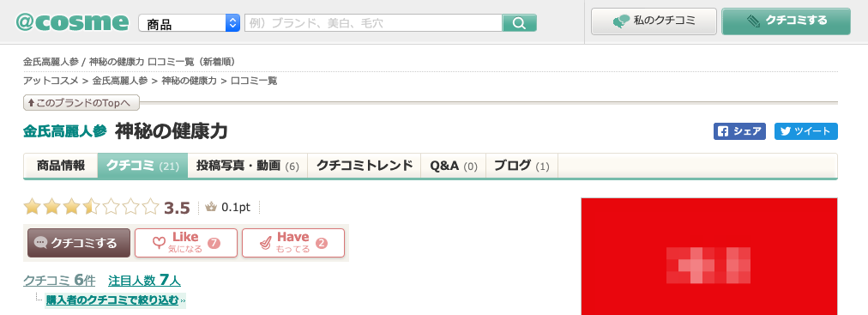Click the magnifying glass search button
Image resolution: width=868 pixels, height=315 pixels.
coord(519,23)
